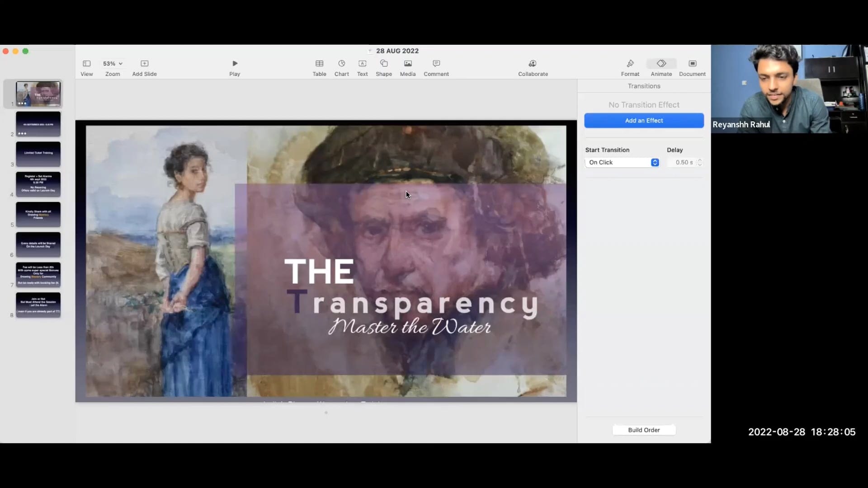Open the Build Order button
This screenshot has height=488, width=868.
pyautogui.click(x=644, y=430)
